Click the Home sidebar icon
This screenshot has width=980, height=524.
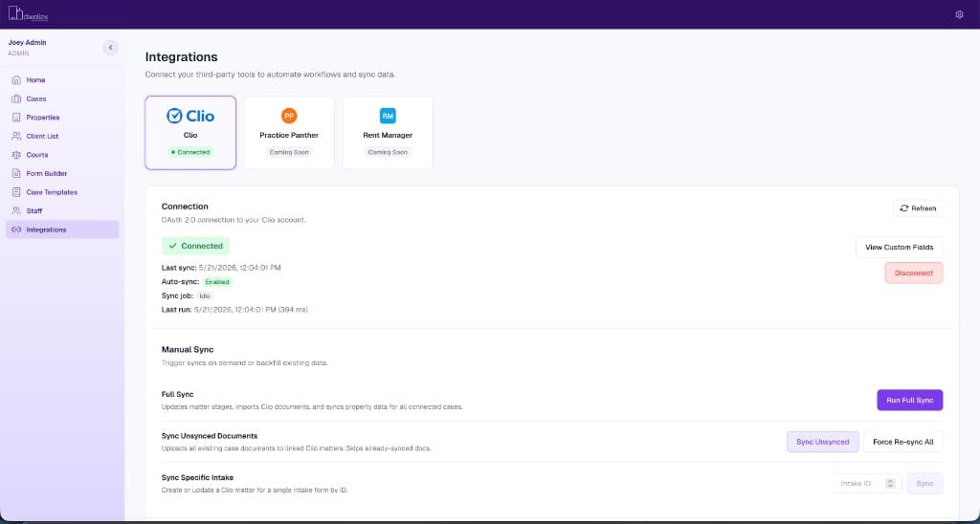(x=17, y=80)
